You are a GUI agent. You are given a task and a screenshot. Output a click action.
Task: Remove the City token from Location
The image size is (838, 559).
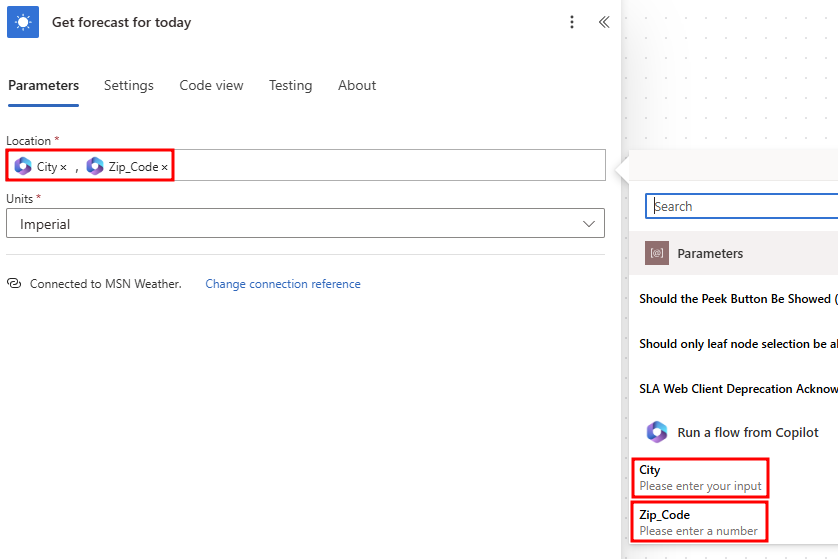click(64, 167)
